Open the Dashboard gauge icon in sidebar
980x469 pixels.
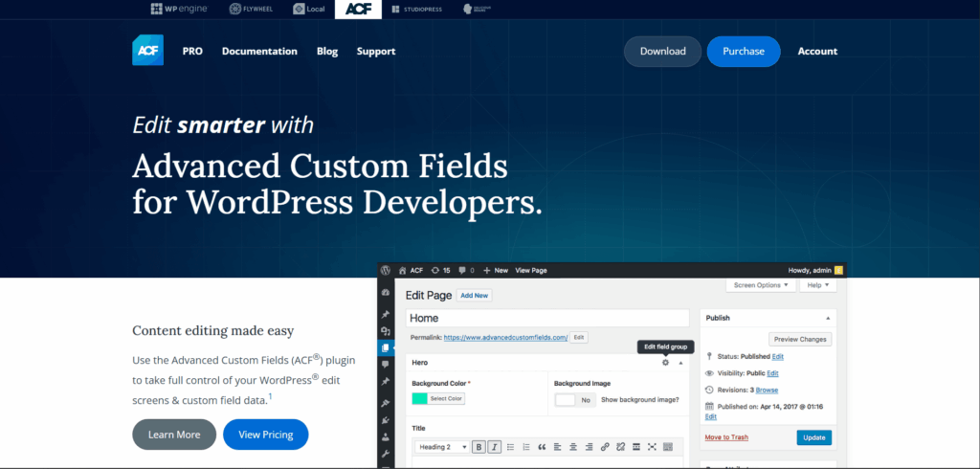click(386, 293)
